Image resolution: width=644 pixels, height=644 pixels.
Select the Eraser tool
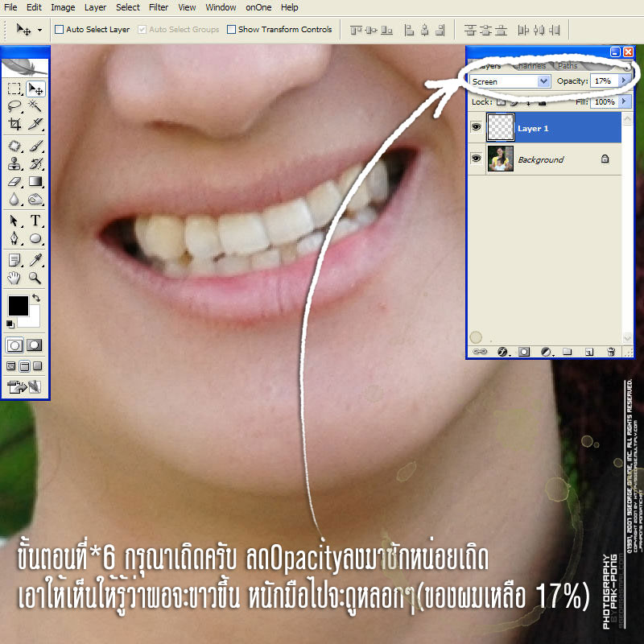(x=14, y=182)
